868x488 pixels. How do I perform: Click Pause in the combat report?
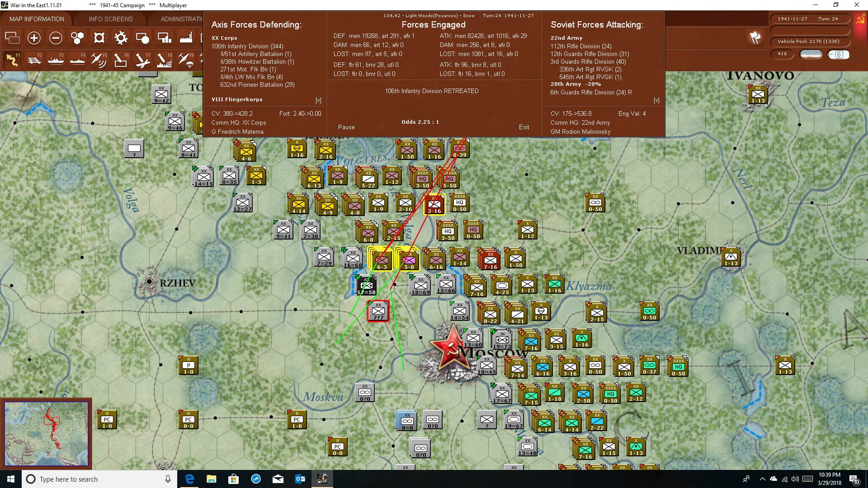click(x=346, y=127)
